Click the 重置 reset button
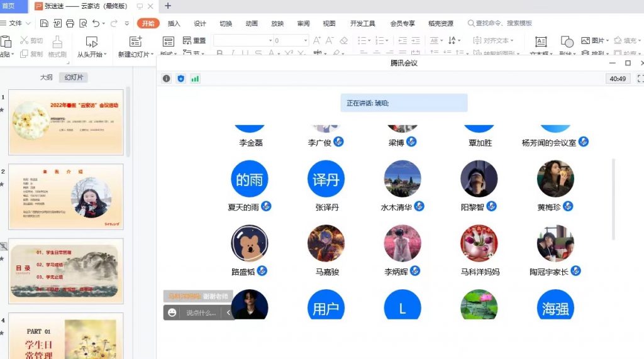This screenshot has width=644, height=359. tap(195, 40)
